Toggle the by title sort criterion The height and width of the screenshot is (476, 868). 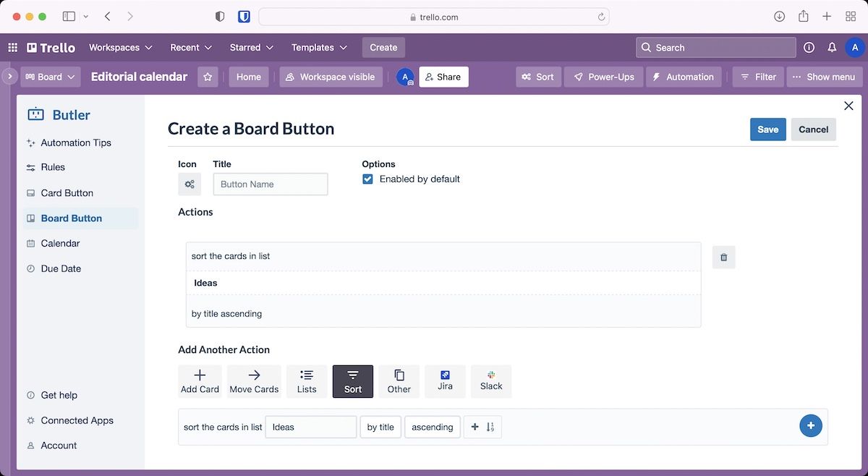click(380, 427)
